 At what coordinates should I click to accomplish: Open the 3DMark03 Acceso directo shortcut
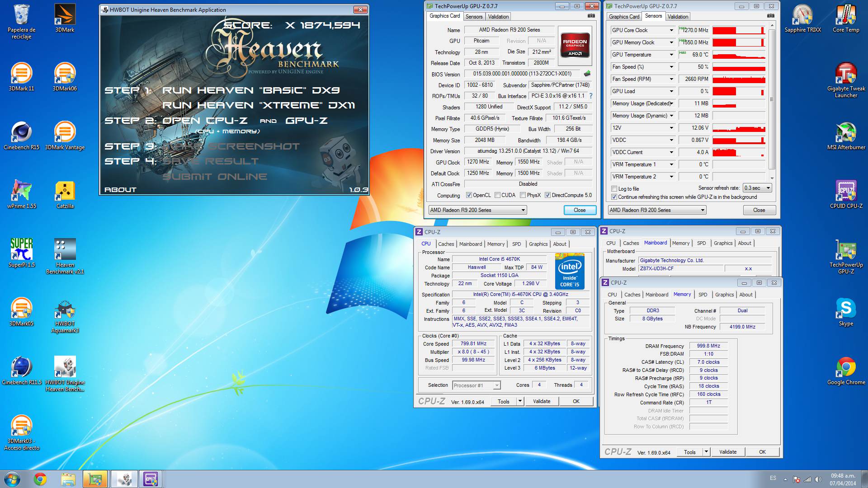21,432
